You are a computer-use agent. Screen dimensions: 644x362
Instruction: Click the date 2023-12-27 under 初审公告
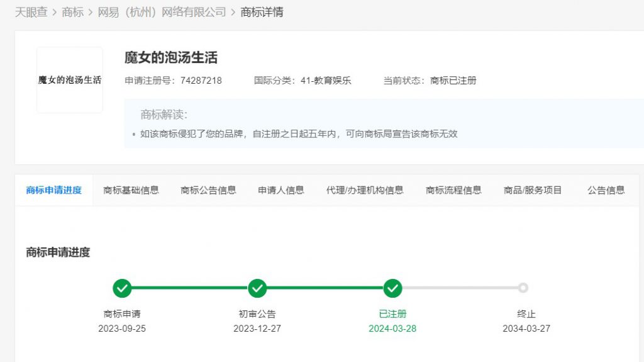coord(257,328)
